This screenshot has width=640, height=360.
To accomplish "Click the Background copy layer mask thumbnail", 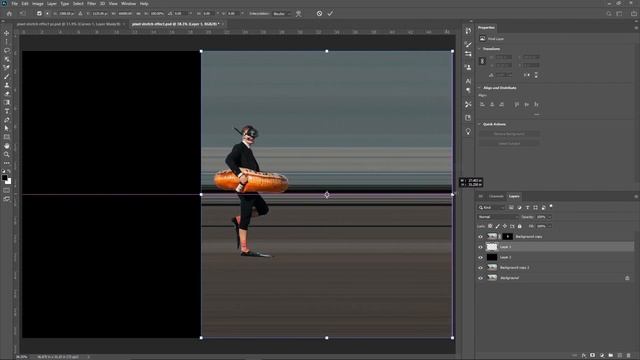I will pyautogui.click(x=507, y=237).
